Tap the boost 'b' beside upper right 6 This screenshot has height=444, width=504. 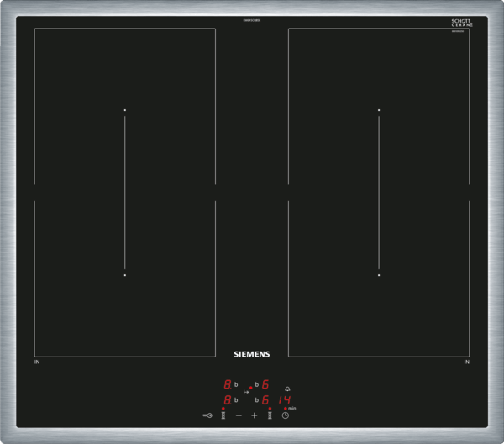(257, 384)
